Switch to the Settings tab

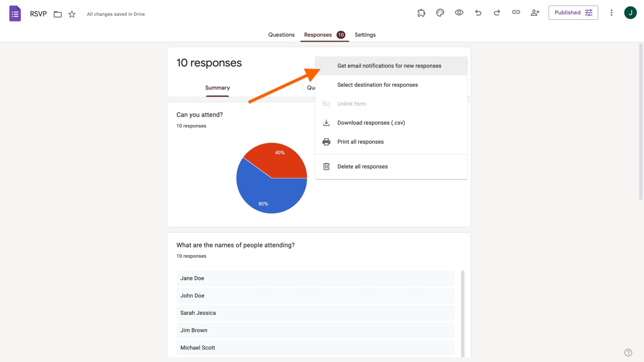(365, 35)
